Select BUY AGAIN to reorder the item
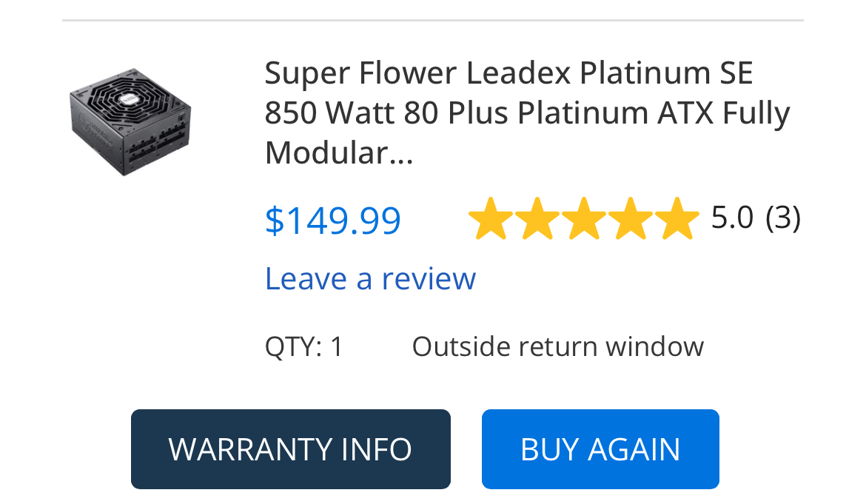Screen dimensions: 866x504 click(600, 449)
